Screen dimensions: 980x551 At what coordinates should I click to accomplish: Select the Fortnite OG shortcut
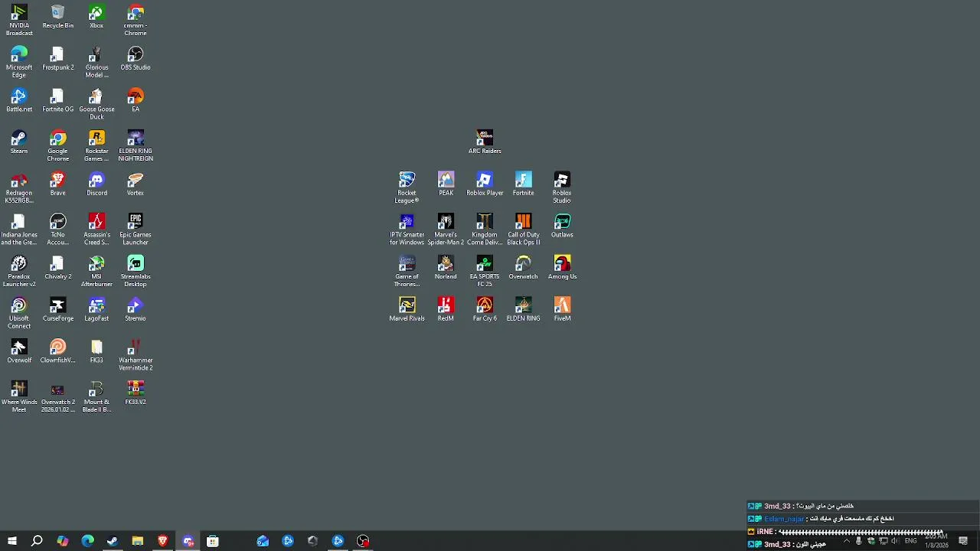pos(58,101)
